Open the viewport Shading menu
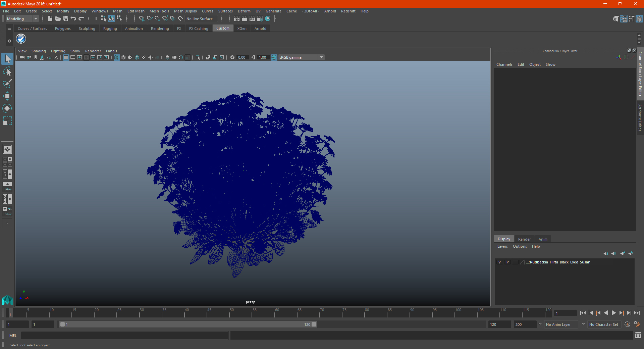Viewport: 644px width, 349px height. (39, 51)
